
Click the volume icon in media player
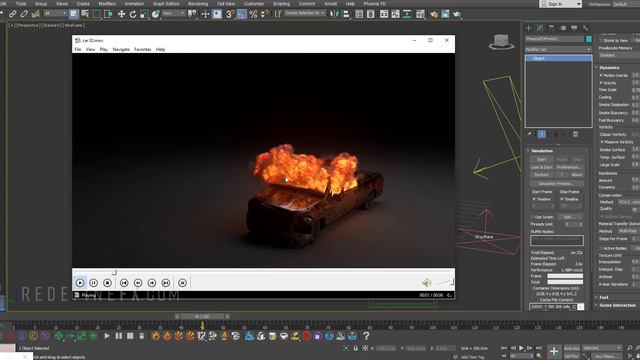click(x=427, y=282)
